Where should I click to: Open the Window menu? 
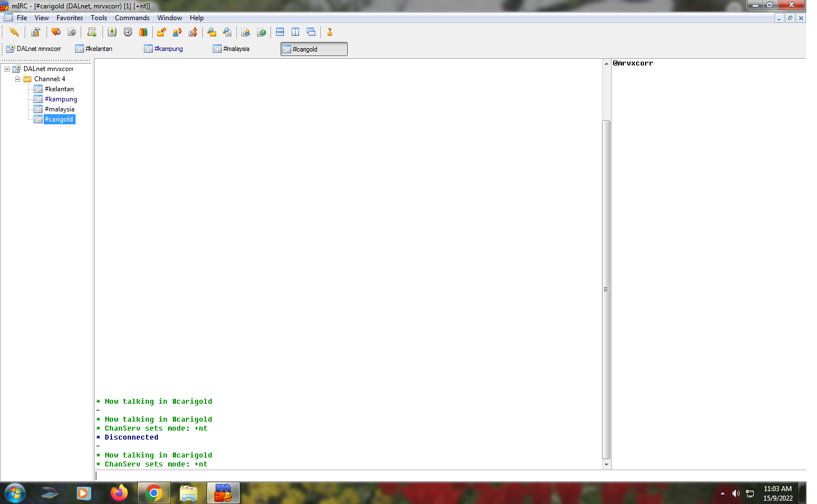[x=170, y=18]
